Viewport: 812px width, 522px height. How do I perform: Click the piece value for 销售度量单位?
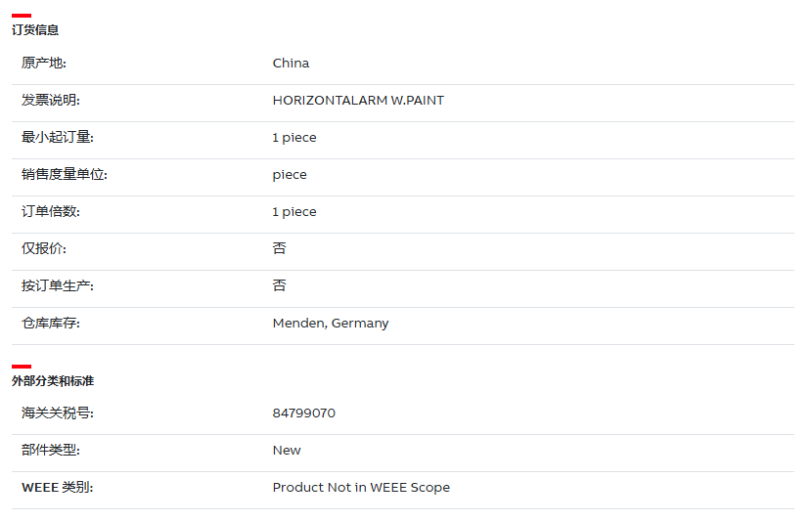(290, 175)
